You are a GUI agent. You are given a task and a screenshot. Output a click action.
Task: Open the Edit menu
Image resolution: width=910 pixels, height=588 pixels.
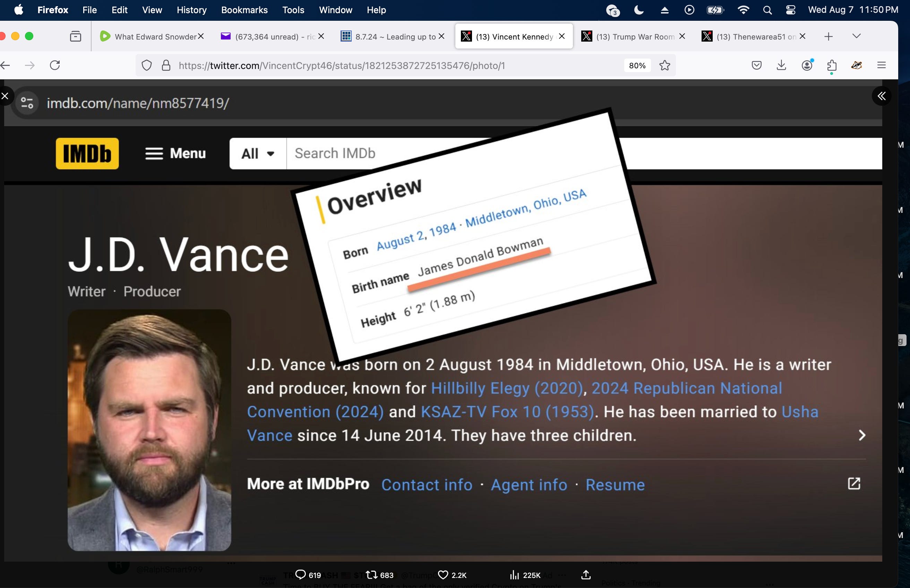click(x=120, y=10)
